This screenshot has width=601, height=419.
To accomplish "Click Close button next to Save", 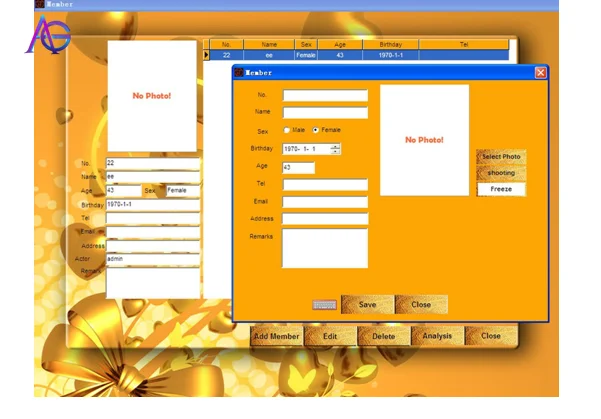I will pos(421,304).
